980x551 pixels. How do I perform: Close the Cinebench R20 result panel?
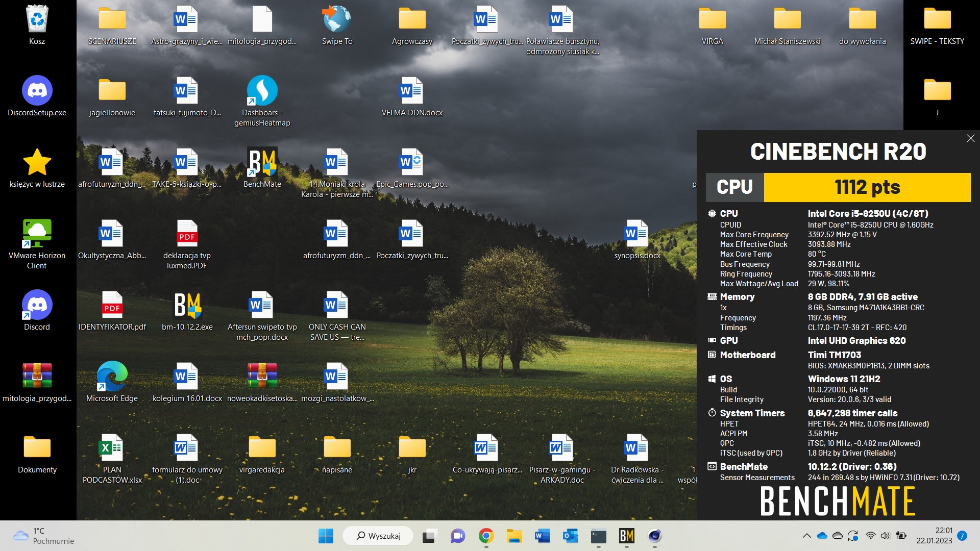(970, 138)
